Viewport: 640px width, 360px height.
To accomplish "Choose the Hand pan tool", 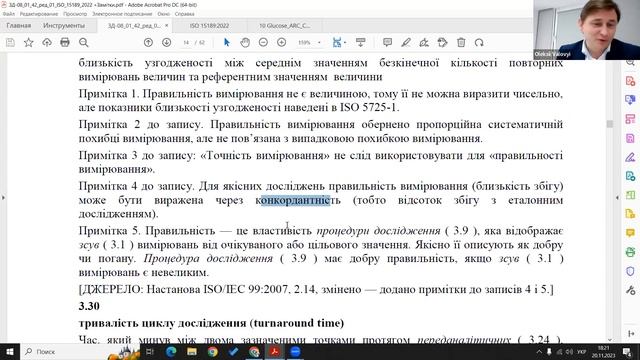I will point(245,42).
